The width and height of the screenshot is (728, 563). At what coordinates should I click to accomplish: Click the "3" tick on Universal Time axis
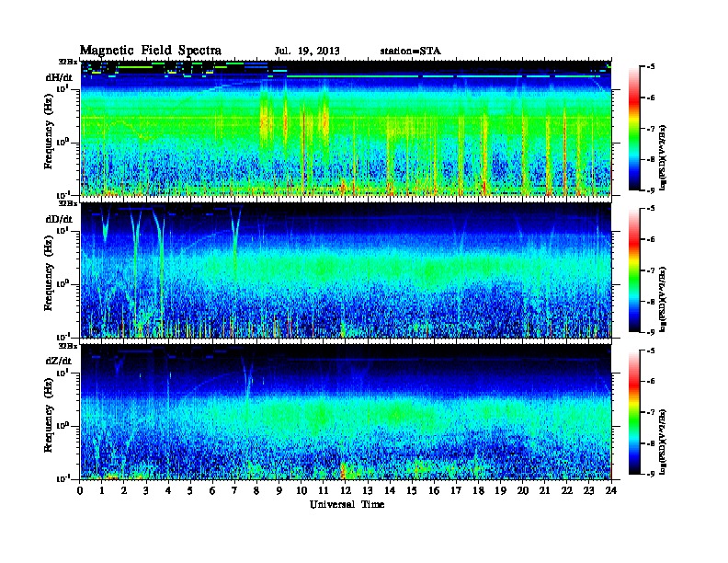point(146,490)
